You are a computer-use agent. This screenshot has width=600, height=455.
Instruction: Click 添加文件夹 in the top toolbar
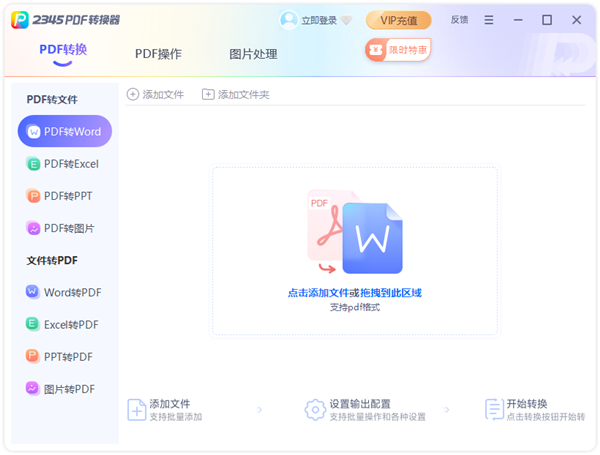click(x=236, y=94)
